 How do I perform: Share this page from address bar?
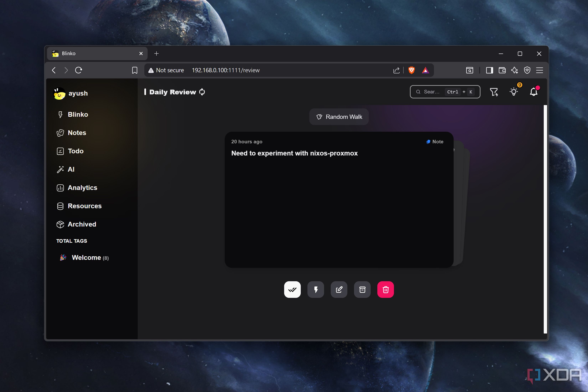pos(396,70)
